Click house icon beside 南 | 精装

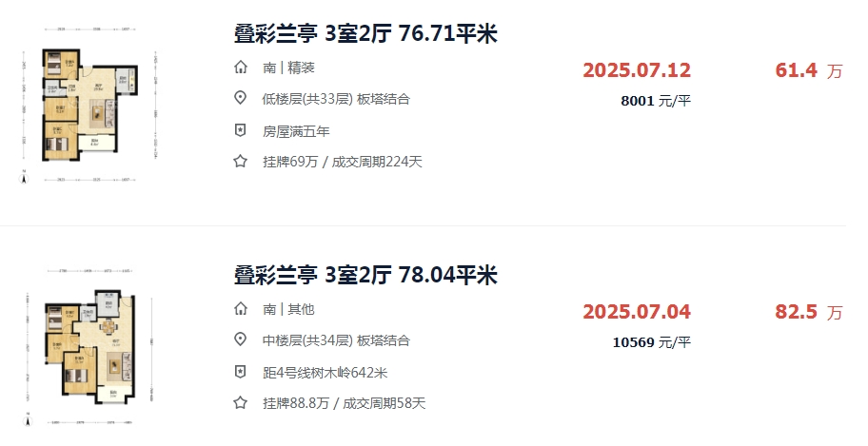pyautogui.click(x=241, y=68)
